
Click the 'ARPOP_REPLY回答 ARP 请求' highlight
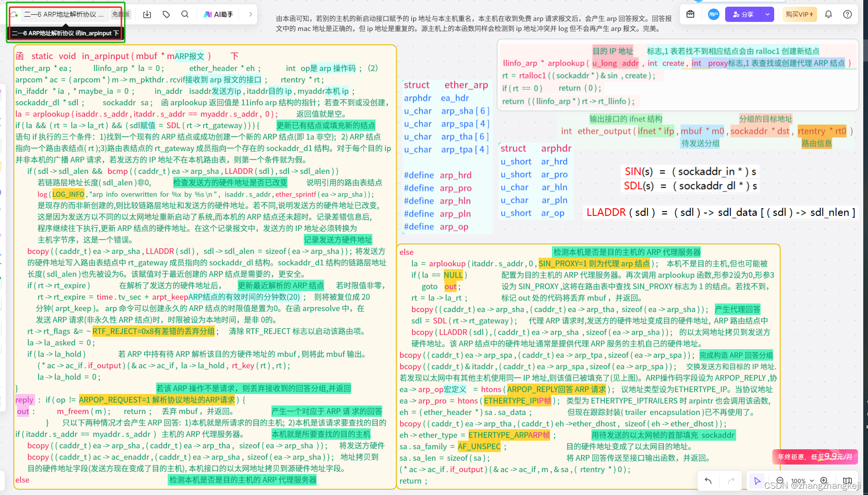pos(557,389)
